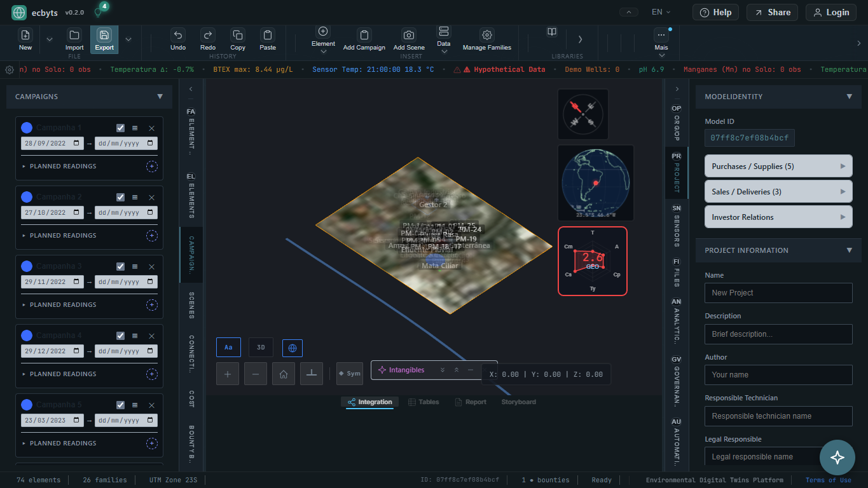
Task: Click the compass orientation widget
Action: tap(583, 114)
